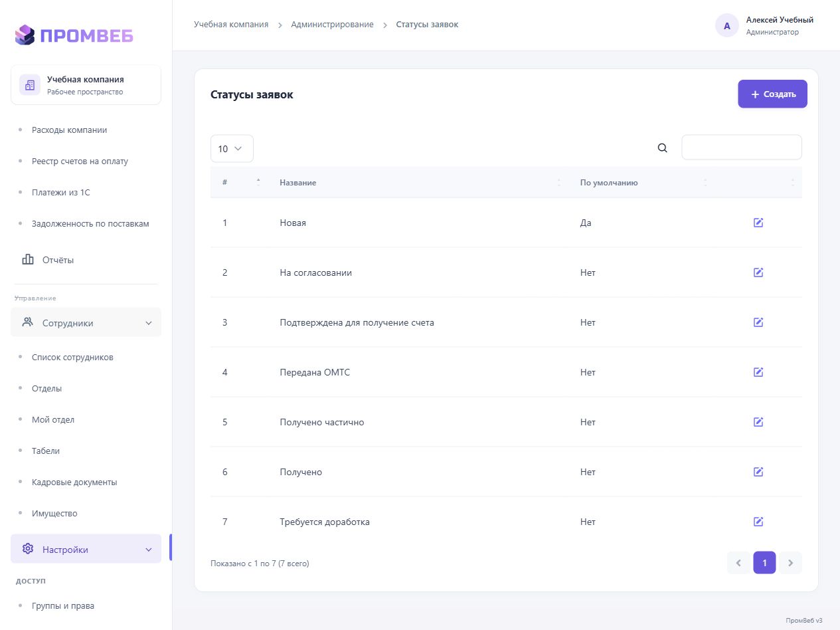840x630 pixels.
Task: Click the building icon in workspace card
Action: (29, 85)
